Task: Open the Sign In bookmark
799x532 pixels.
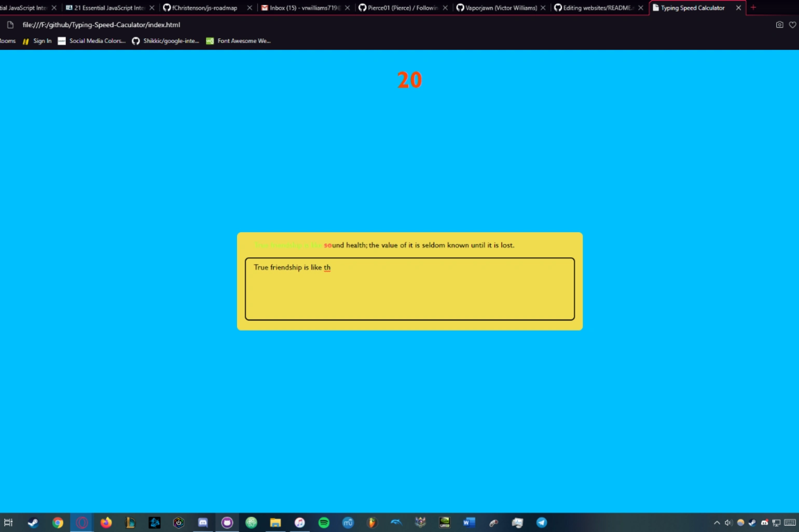Action: pyautogui.click(x=37, y=41)
